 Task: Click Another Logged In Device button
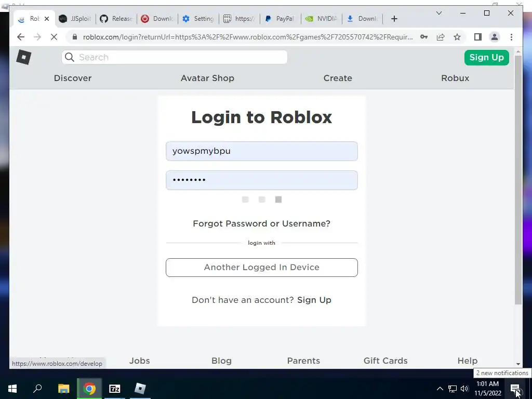pyautogui.click(x=262, y=268)
